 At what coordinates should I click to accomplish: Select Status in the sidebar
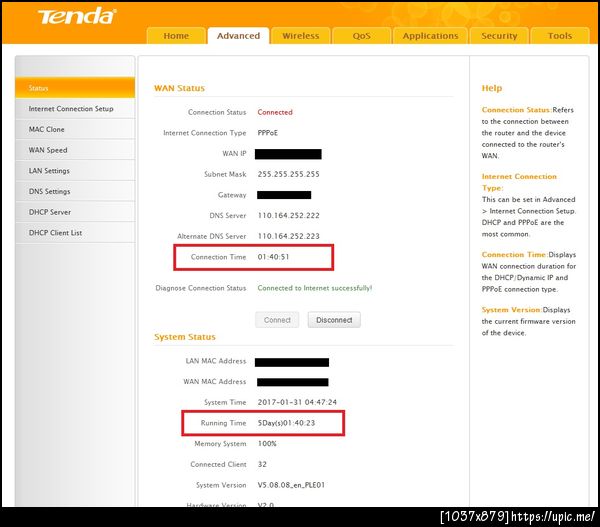pos(75,88)
